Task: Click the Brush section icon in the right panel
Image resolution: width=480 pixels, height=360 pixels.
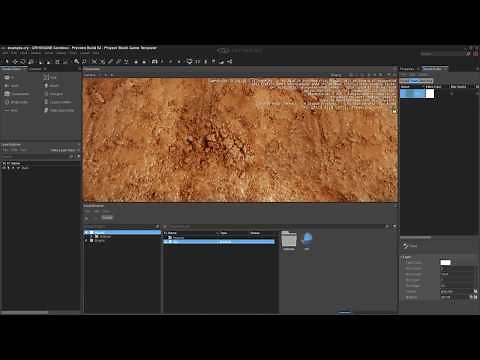Action: point(405,246)
